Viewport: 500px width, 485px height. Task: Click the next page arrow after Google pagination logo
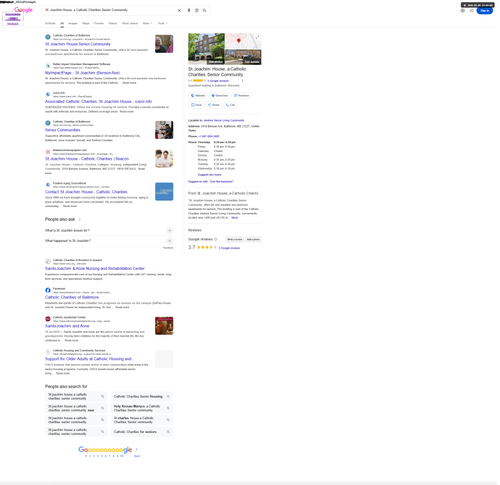pyautogui.click(x=137, y=449)
